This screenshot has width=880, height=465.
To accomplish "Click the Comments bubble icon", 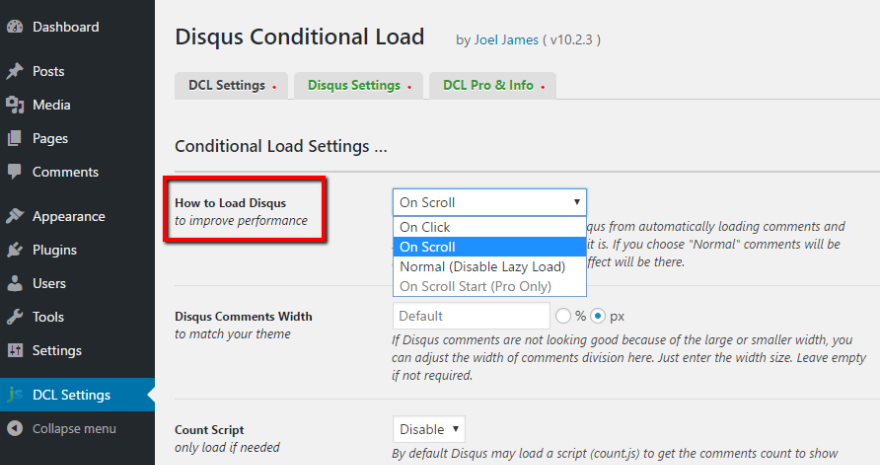I will [15, 172].
